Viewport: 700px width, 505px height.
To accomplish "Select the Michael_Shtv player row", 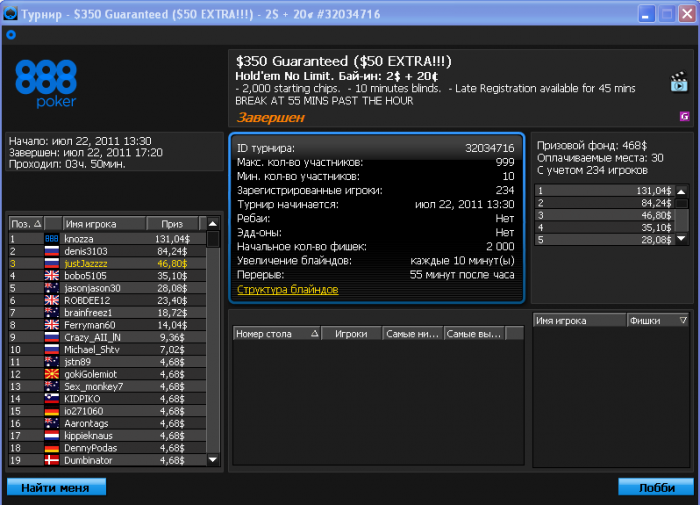I will coord(107,350).
